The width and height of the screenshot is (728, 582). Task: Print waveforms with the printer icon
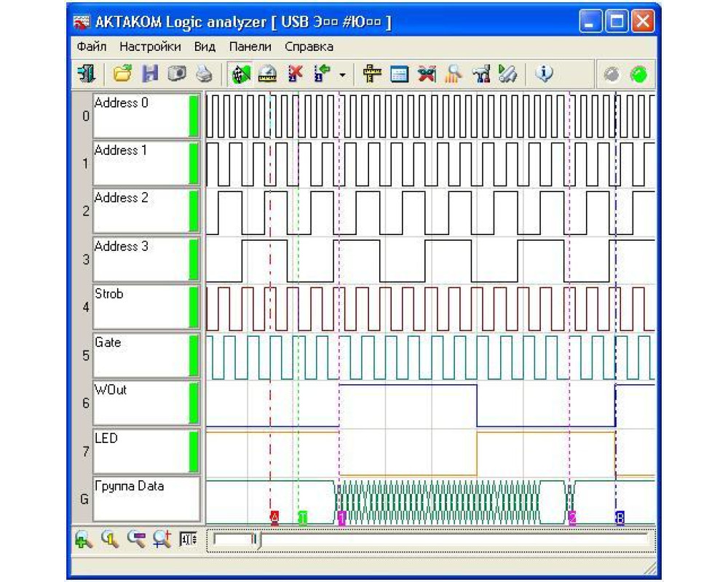point(204,74)
